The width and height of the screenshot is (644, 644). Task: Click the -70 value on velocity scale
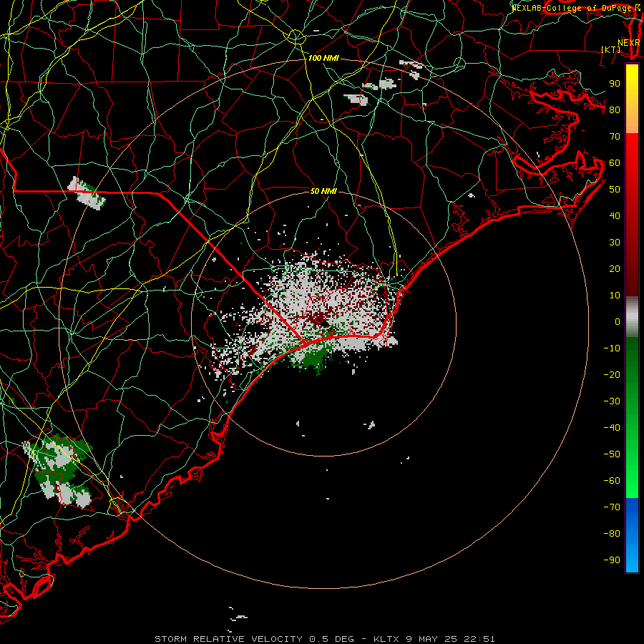point(612,507)
